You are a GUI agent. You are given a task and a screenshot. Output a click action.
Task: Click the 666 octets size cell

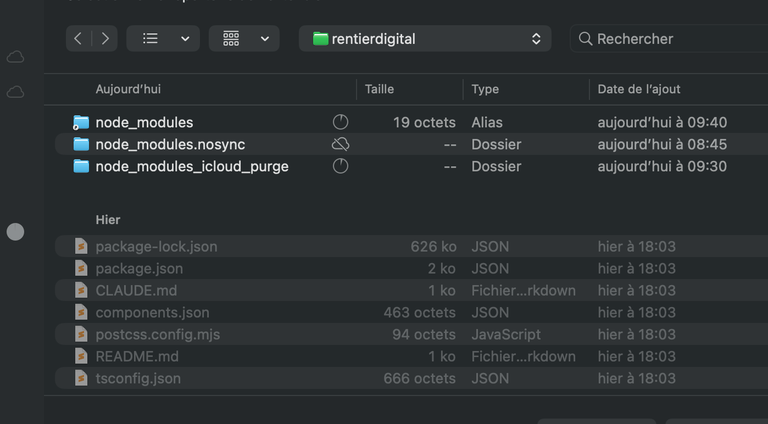click(x=420, y=378)
